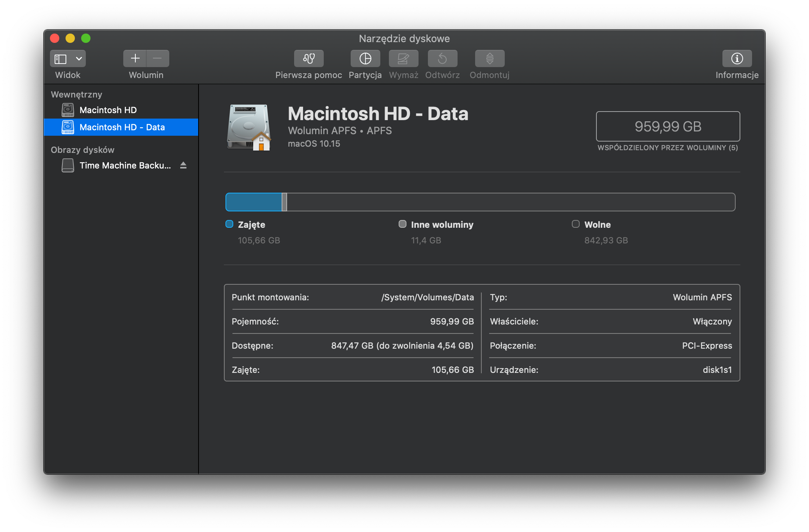This screenshot has width=809, height=532.
Task: Click the Punkt montowania label
Action: click(x=270, y=297)
